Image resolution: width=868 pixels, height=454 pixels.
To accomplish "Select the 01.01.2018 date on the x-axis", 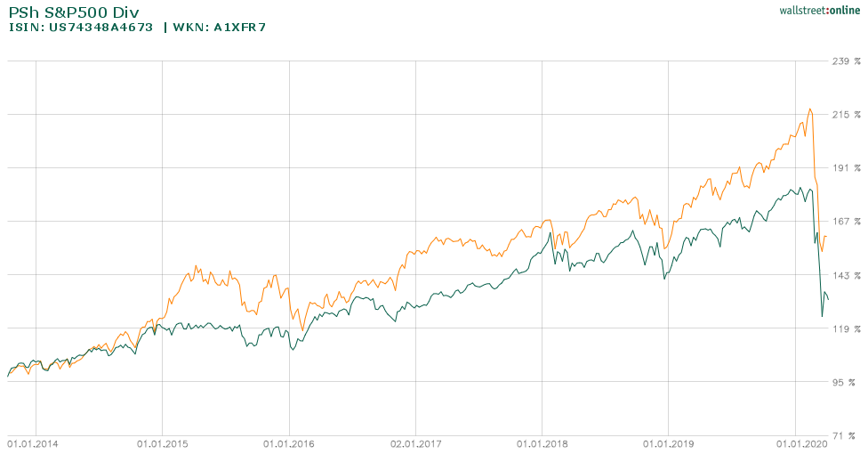I will (x=542, y=442).
